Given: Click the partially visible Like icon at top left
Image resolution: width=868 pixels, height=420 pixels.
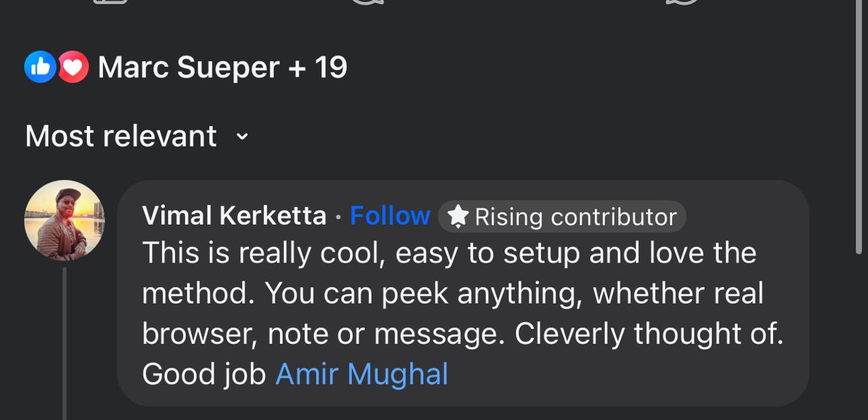Looking at the screenshot, I should [x=110, y=2].
